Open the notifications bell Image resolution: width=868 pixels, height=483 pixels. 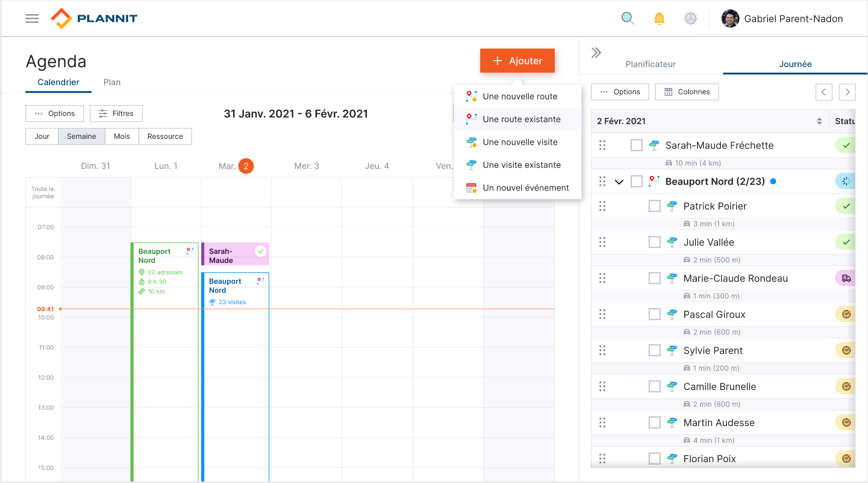pyautogui.click(x=659, y=19)
